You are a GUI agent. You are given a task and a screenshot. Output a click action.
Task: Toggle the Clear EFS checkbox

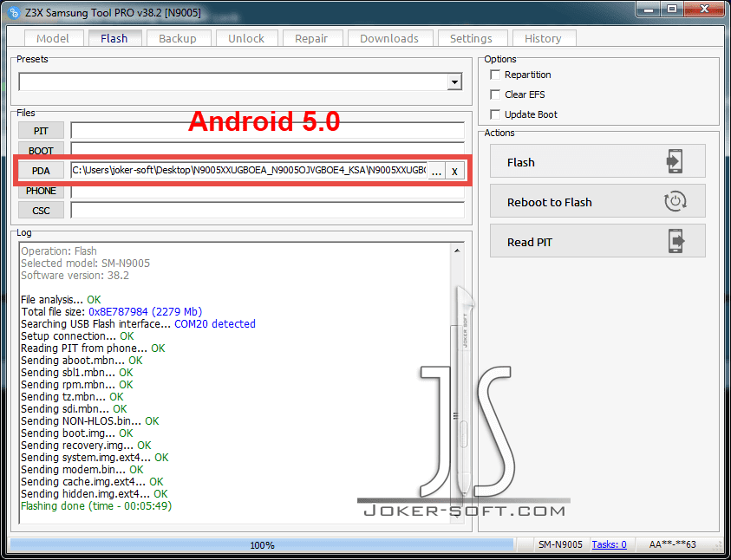[495, 94]
